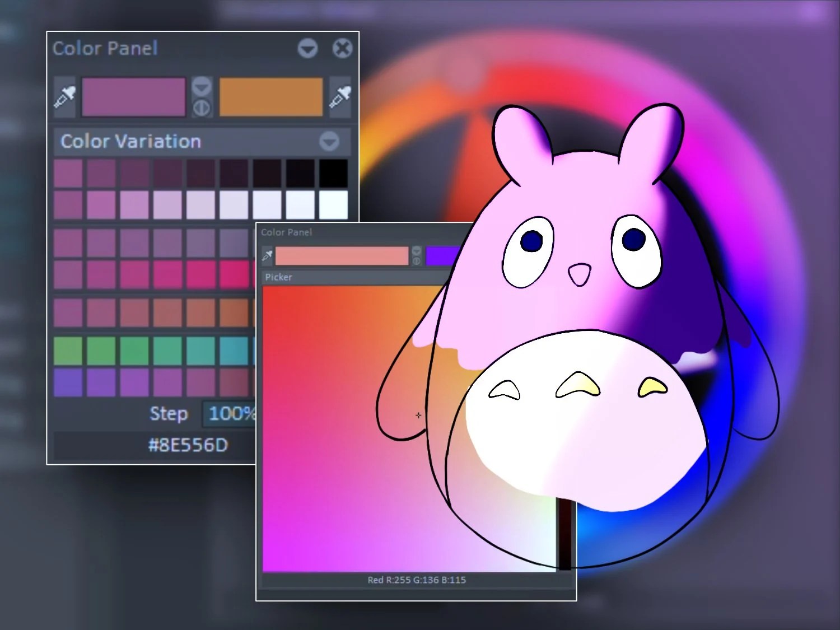Open the dropdown between foreground and background colors

tap(201, 86)
